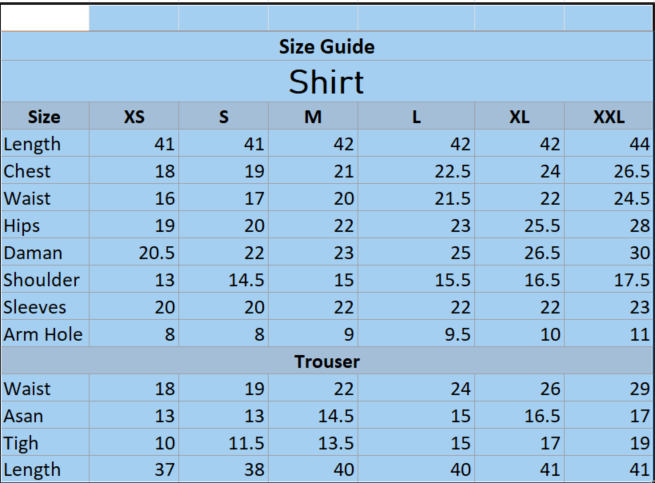Click the Daman XS value 20.5
655x483 pixels.
[x=156, y=252]
